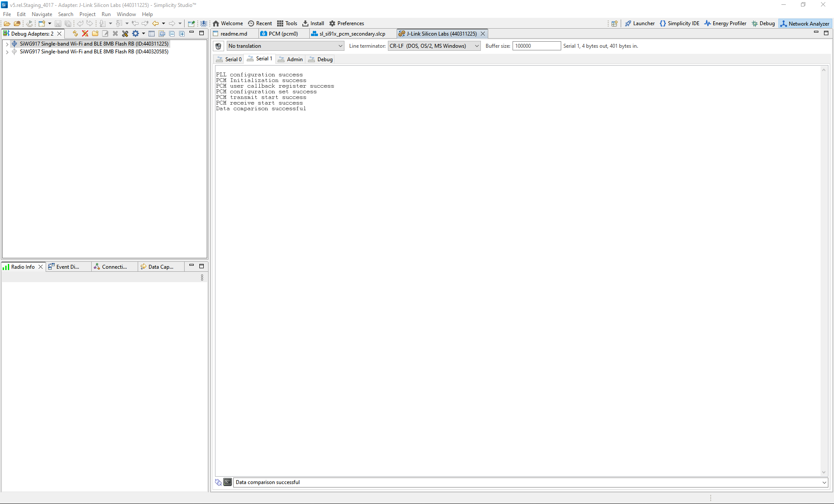Open the Project menu
Image resolution: width=834 pixels, height=504 pixels.
(87, 14)
